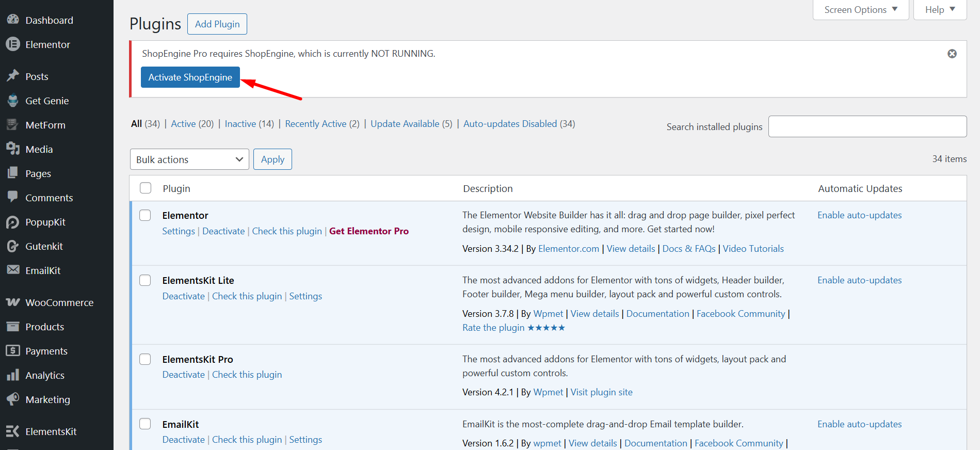The width and height of the screenshot is (980, 450).
Task: Expand the Help panel
Action: pos(940,10)
